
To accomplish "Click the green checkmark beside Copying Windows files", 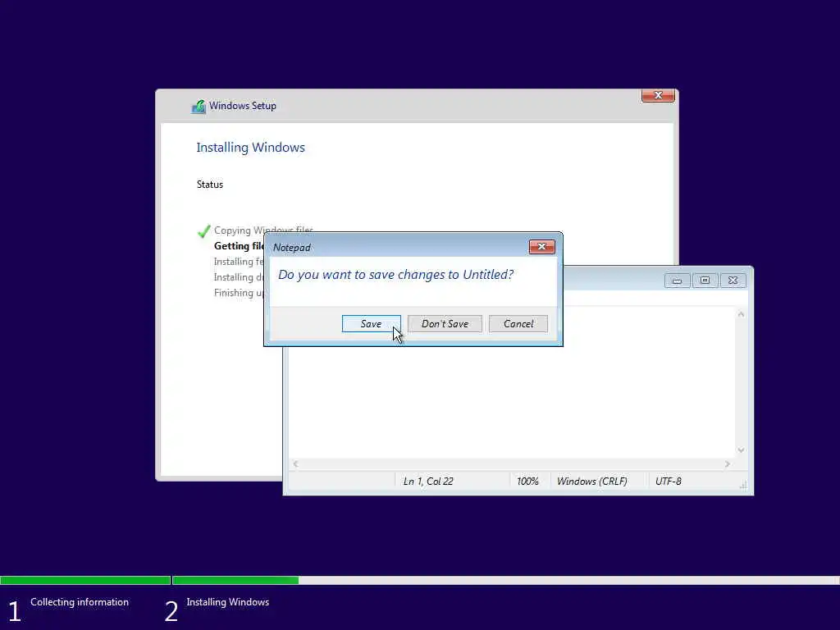I will pyautogui.click(x=204, y=231).
